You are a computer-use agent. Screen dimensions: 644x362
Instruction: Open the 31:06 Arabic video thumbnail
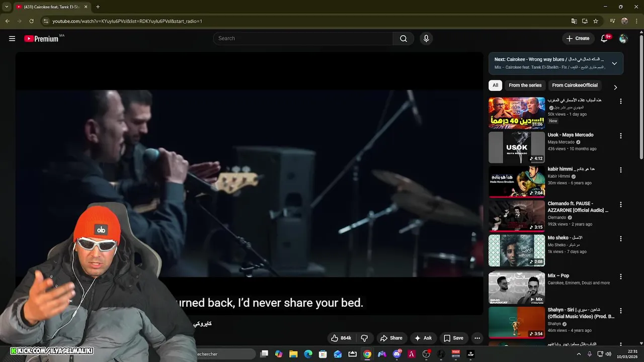coord(517,113)
